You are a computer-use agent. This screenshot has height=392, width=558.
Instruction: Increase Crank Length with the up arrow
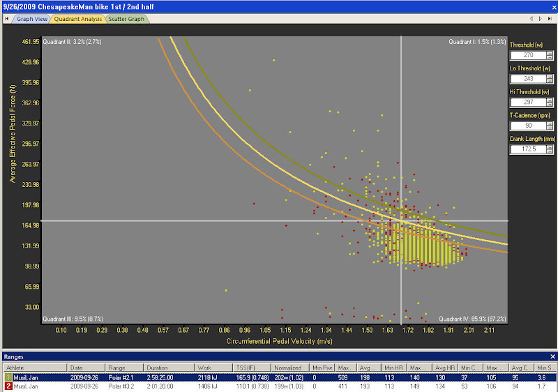pyautogui.click(x=550, y=147)
